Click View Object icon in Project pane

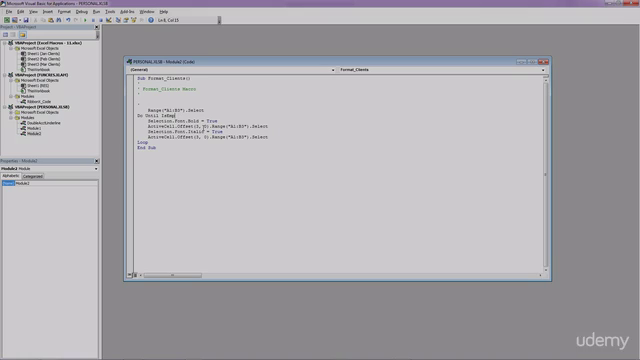[x=13, y=35]
